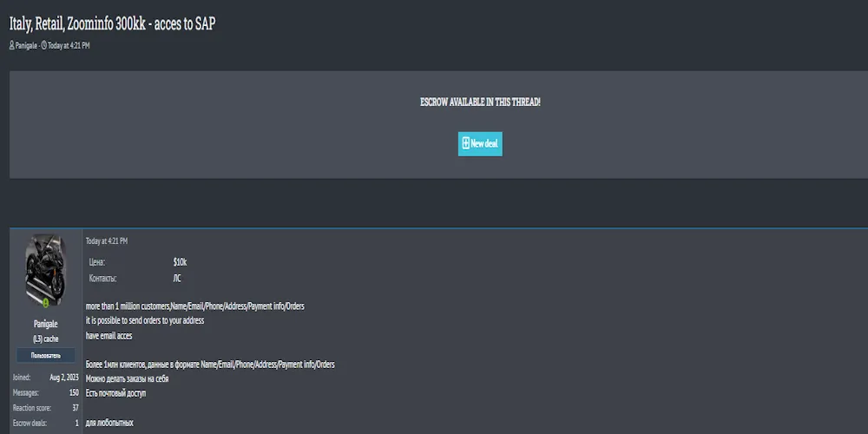Click the 'Joined:' label in user info
This screenshot has height=434, width=868.
22,378
